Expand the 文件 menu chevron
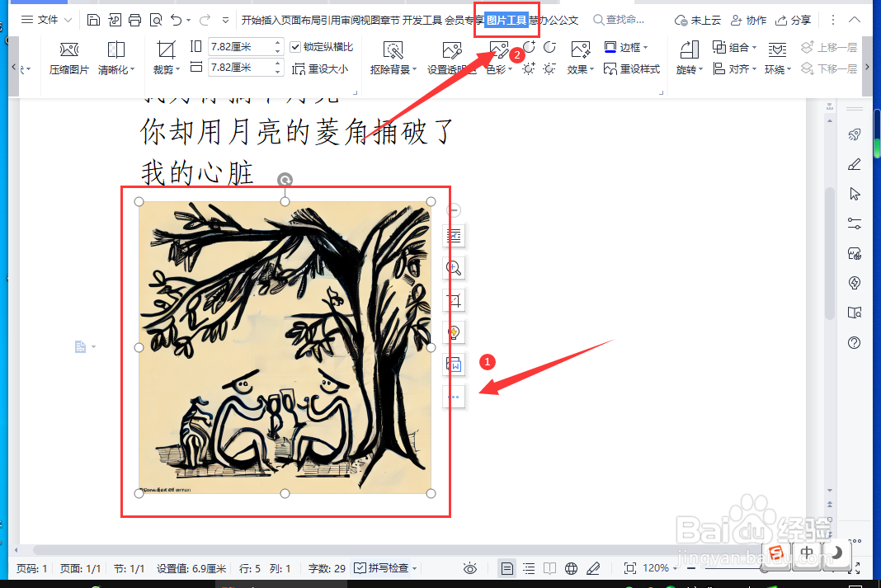 click(x=68, y=21)
